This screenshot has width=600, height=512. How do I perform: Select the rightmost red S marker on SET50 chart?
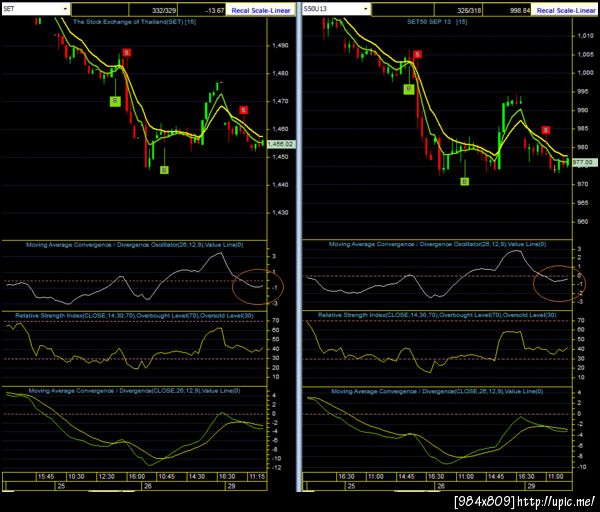(x=546, y=130)
